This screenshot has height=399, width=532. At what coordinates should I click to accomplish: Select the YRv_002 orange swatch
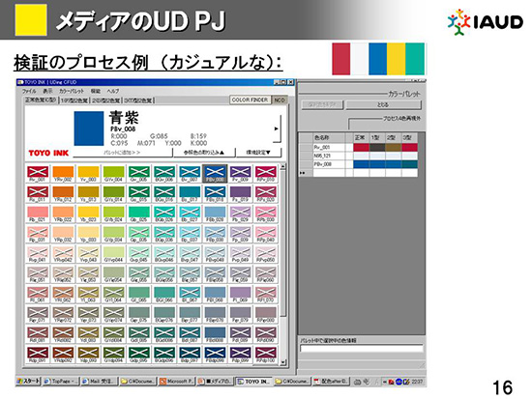[63, 174]
